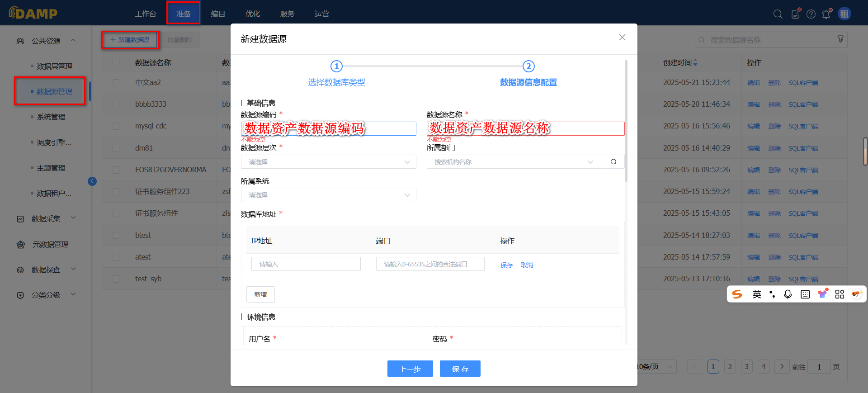Open the page size dropdown 10条/页
This screenshot has width=868, height=393.
(656, 367)
